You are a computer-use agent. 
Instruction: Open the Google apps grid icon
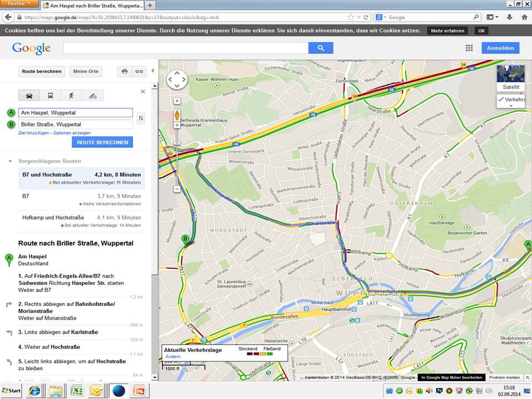[x=469, y=48]
